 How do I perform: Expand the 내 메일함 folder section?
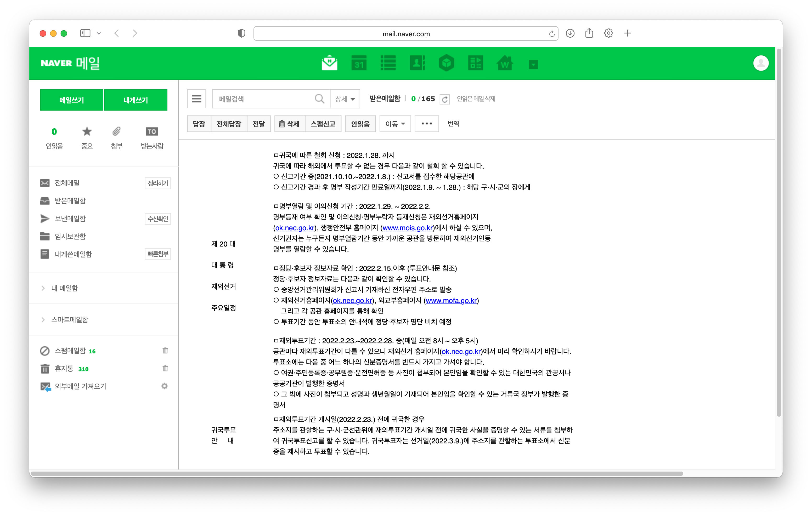64,288
